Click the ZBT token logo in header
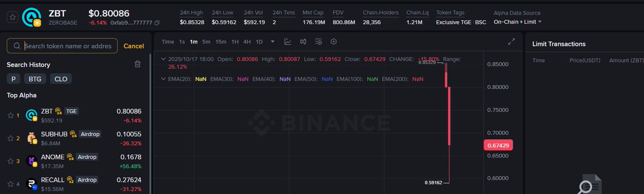Image resolution: width=644 pixels, height=194 pixels. [x=32, y=17]
